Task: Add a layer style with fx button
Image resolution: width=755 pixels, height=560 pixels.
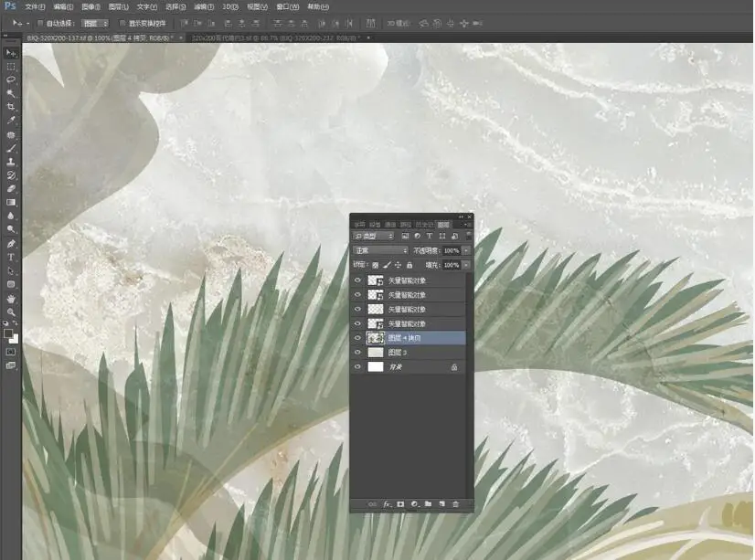Action: (387, 504)
